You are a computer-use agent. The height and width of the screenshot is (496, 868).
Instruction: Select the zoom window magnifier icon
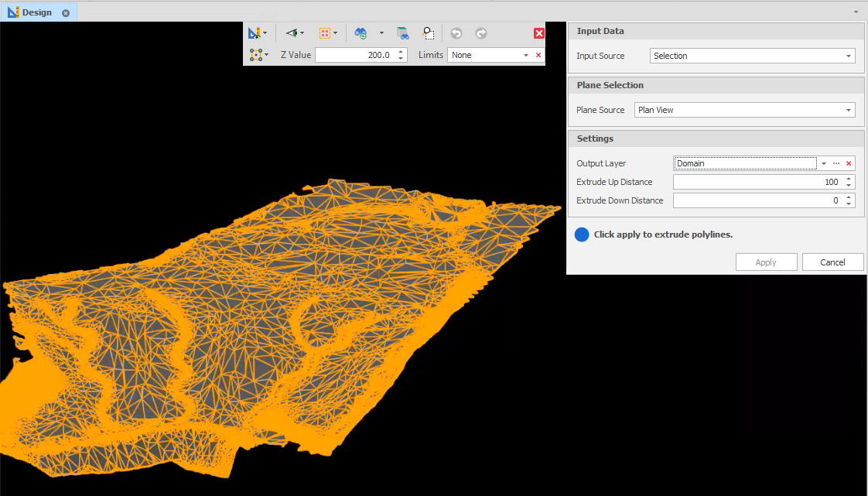(428, 33)
